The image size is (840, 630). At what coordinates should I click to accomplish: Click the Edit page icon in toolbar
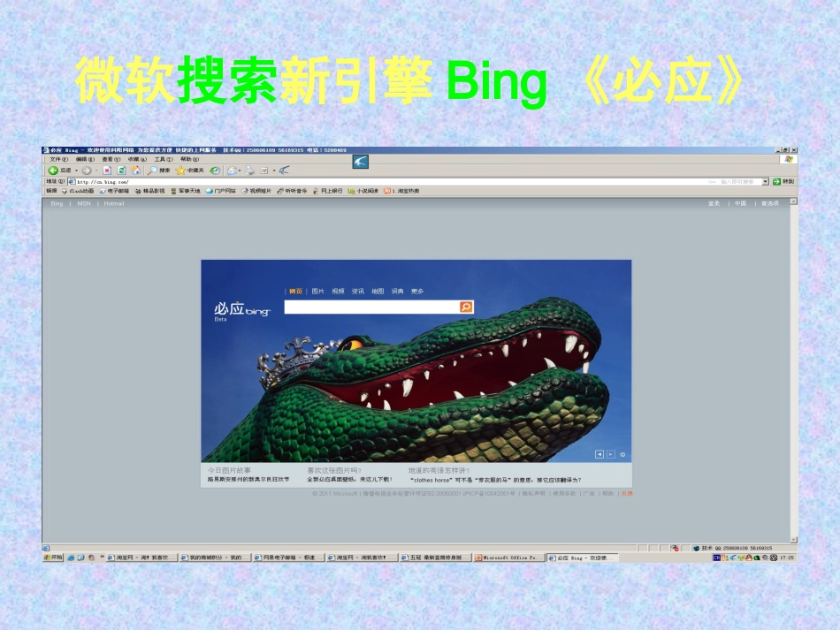[x=264, y=171]
